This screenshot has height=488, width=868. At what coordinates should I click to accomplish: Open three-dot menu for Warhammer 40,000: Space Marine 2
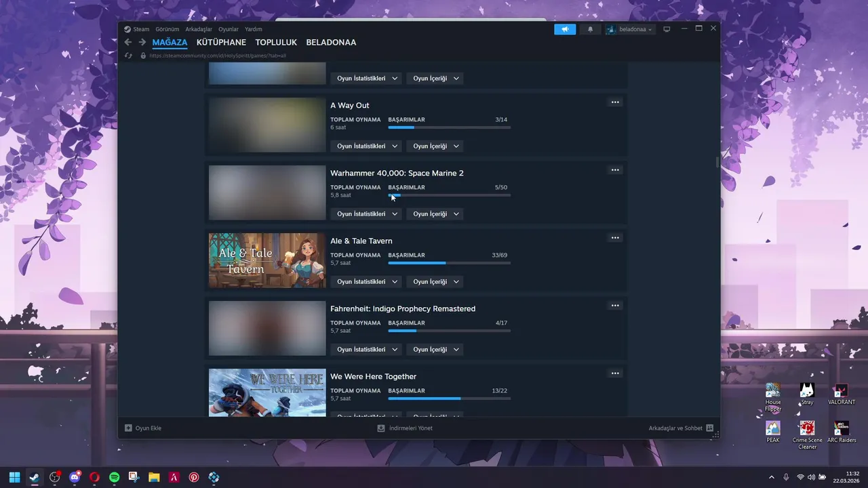(615, 170)
